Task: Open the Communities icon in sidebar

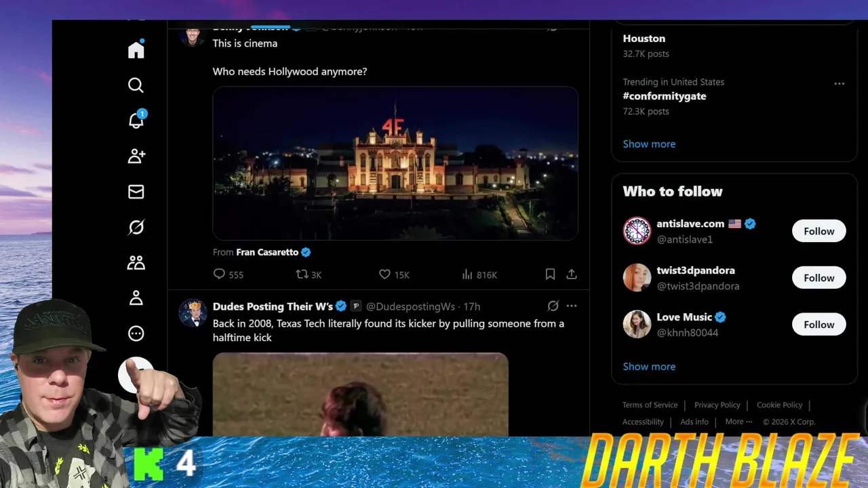Action: coord(136,262)
